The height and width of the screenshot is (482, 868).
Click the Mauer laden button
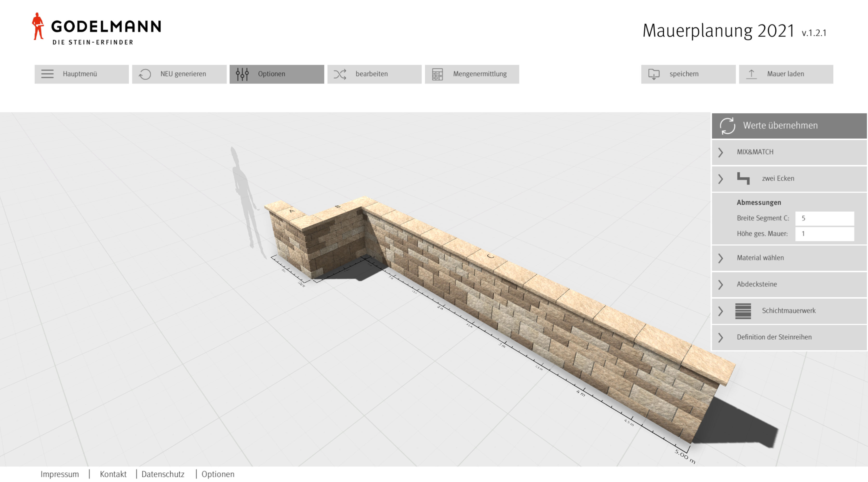click(786, 74)
